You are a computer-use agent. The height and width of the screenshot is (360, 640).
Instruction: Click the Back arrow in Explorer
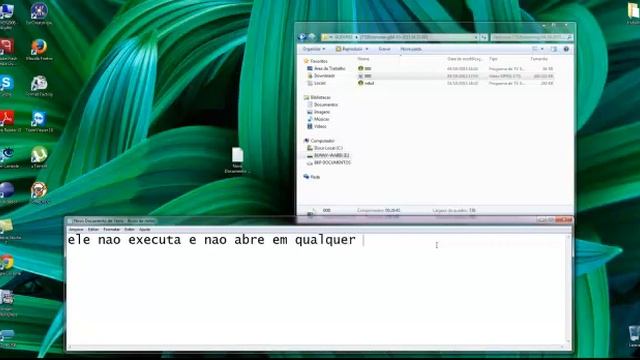(x=302, y=37)
